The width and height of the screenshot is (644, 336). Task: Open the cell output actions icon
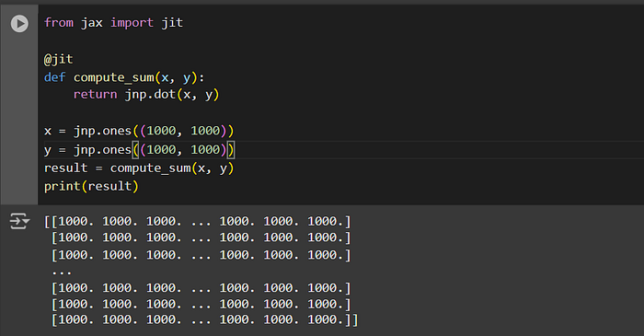[x=19, y=222]
